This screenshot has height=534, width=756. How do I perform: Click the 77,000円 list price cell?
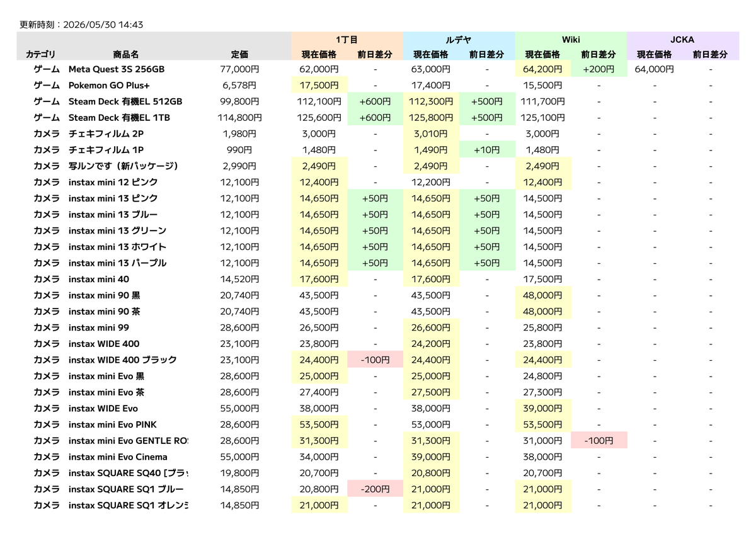pos(239,69)
